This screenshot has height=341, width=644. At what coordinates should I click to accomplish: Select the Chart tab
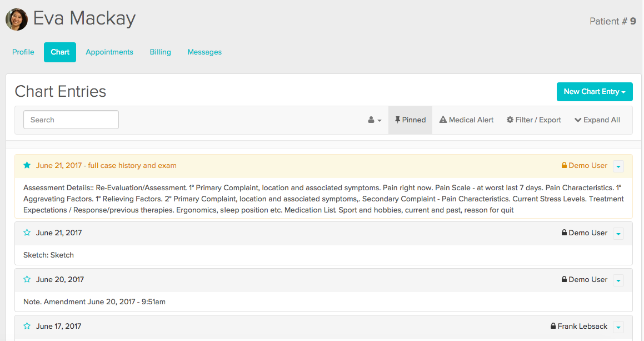[60, 52]
